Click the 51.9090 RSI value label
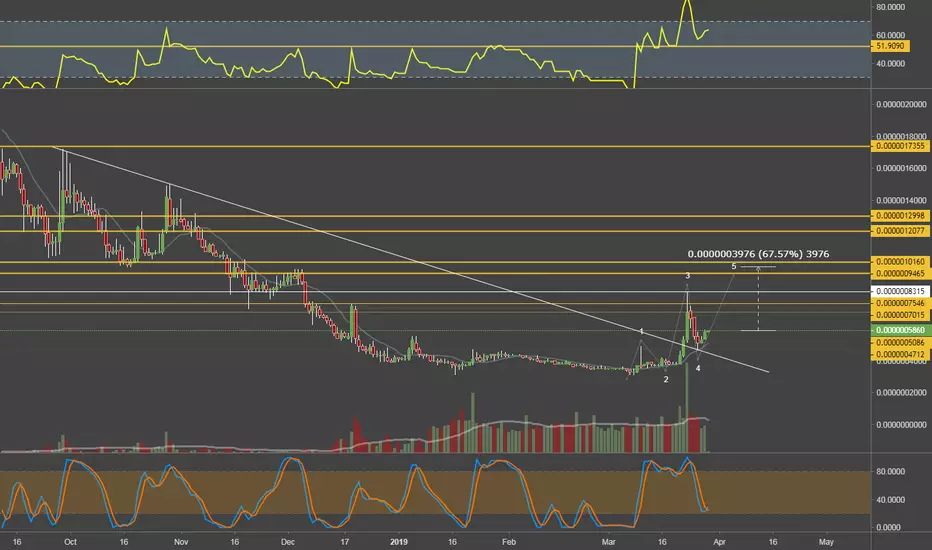932x550 pixels. pos(890,46)
